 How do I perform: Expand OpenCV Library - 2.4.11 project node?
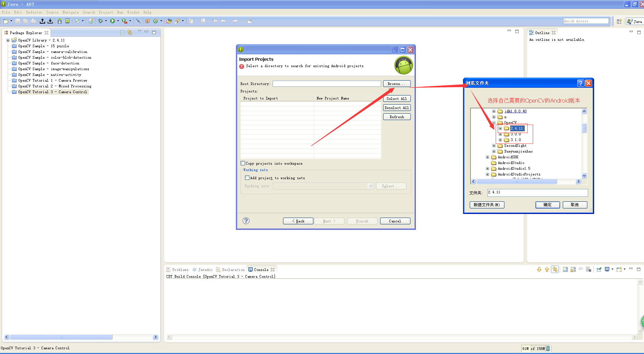click(x=8, y=40)
